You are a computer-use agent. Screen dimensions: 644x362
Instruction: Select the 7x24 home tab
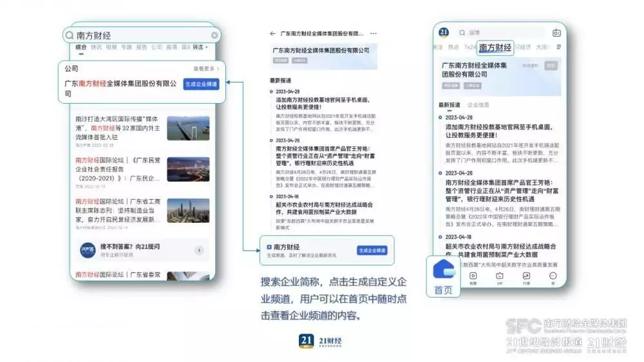tap(470, 47)
